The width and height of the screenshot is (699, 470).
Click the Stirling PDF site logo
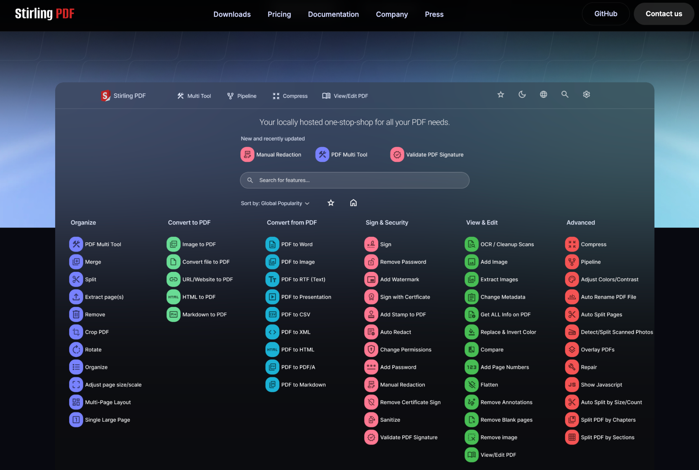45,14
